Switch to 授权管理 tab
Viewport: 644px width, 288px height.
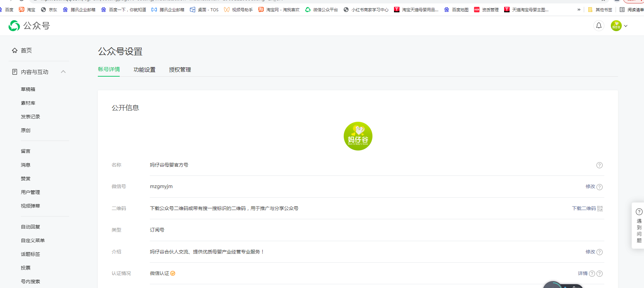click(180, 70)
